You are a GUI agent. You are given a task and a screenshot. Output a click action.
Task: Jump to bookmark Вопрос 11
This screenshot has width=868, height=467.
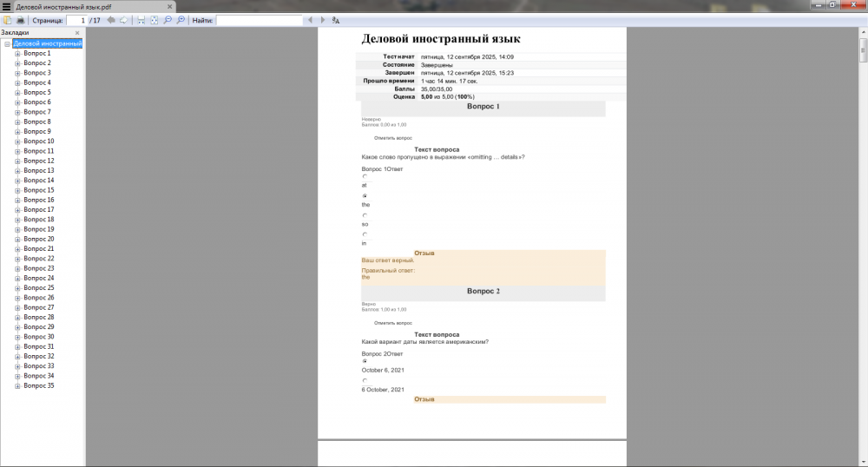point(39,151)
